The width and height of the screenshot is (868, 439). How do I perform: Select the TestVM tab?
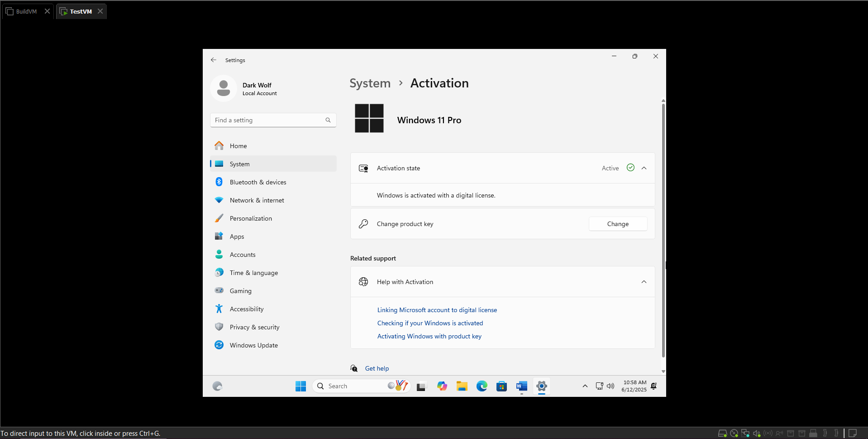(81, 11)
